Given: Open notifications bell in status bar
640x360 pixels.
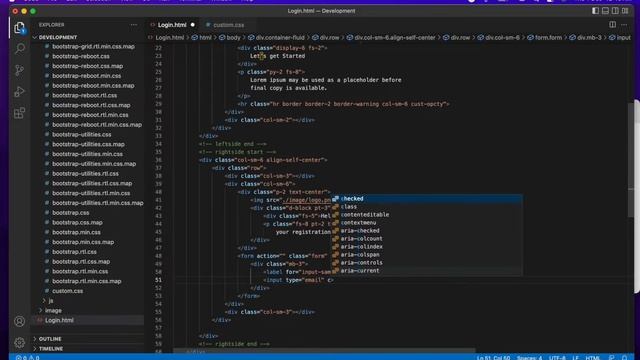Looking at the screenshot, I should coord(624,357).
